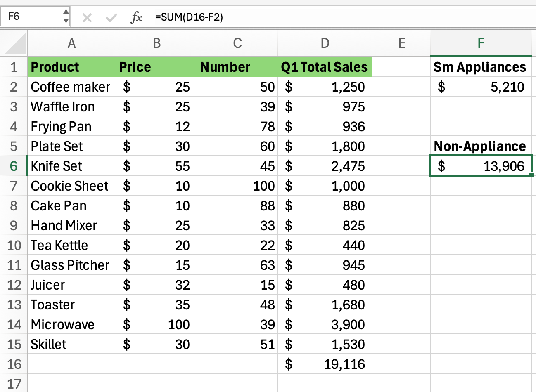The width and height of the screenshot is (536, 392).
Task: Click the Skillet cell
Action: [72, 344]
